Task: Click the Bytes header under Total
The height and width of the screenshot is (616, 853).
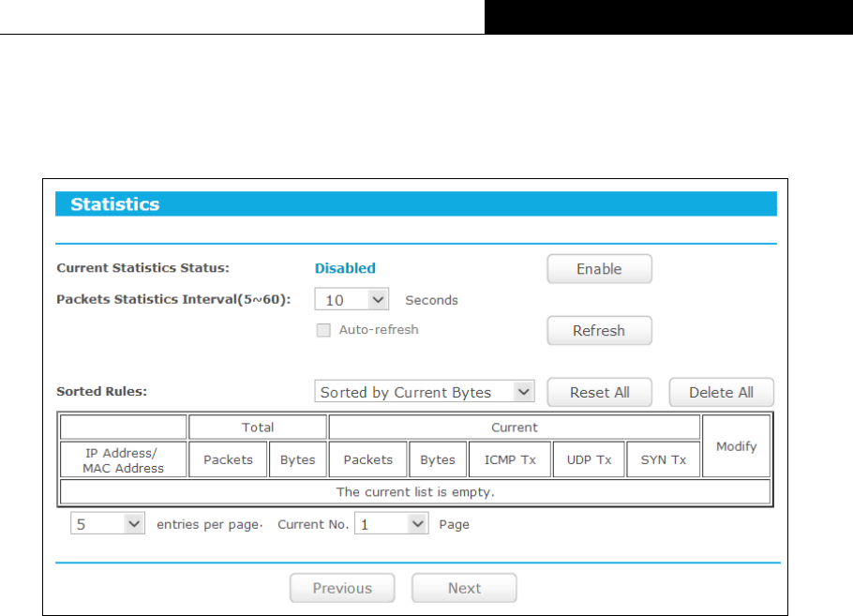Action: coord(297,459)
